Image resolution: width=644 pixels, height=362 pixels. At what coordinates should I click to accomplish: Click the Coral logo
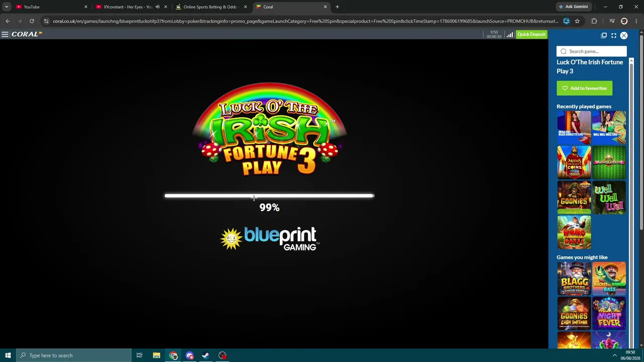pyautogui.click(x=27, y=34)
